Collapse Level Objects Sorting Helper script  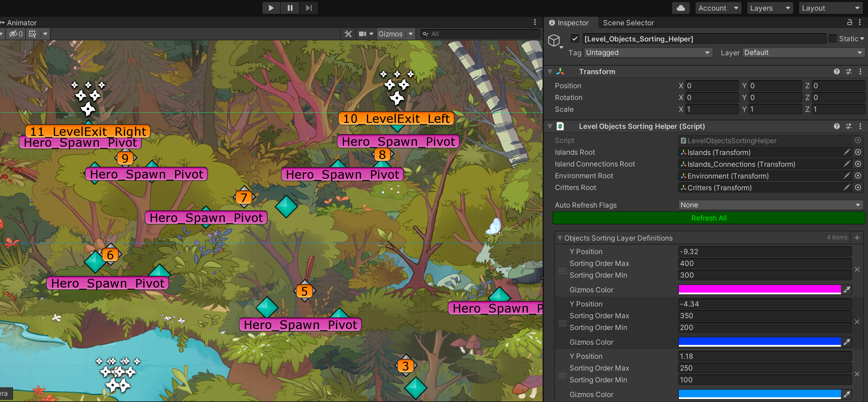pos(550,126)
